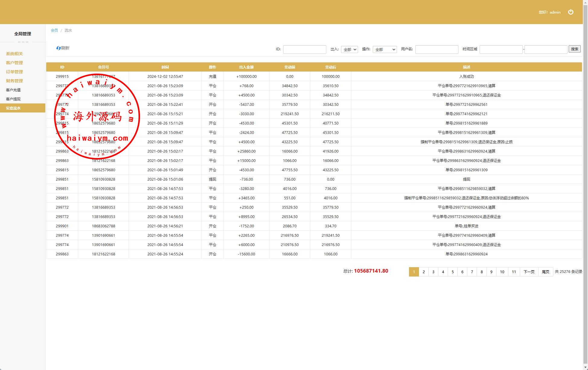
Task: Click the 会员 breadcrumb link
Action: pos(54,30)
